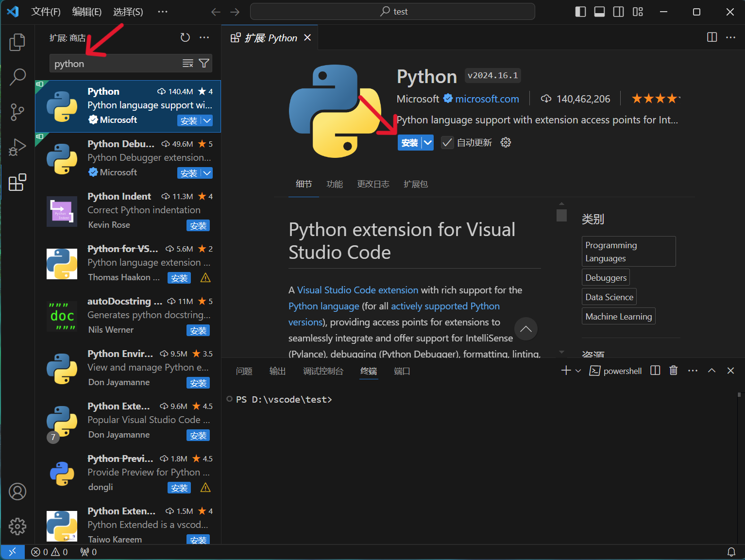This screenshot has width=745, height=560.
Task: Open extensions view more actions menu
Action: [204, 37]
